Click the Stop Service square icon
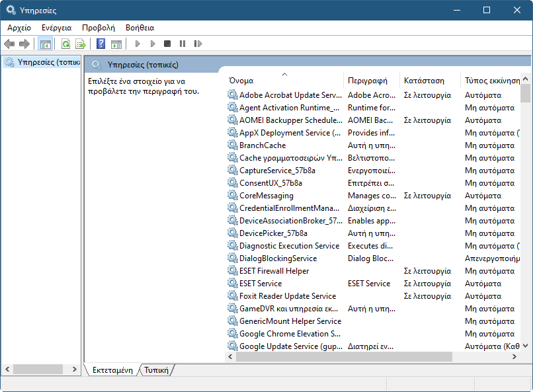This screenshot has height=392, width=533. point(167,44)
